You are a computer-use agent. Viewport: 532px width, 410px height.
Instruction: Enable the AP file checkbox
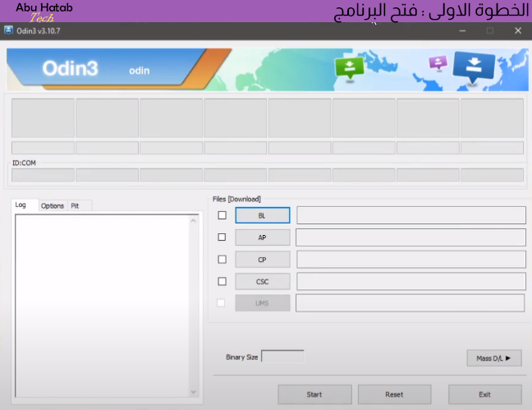222,237
